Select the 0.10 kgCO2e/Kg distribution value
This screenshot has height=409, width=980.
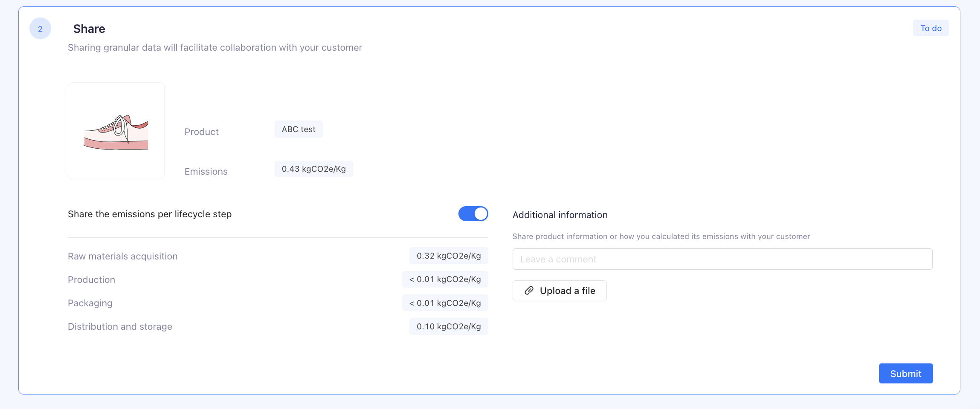point(449,327)
